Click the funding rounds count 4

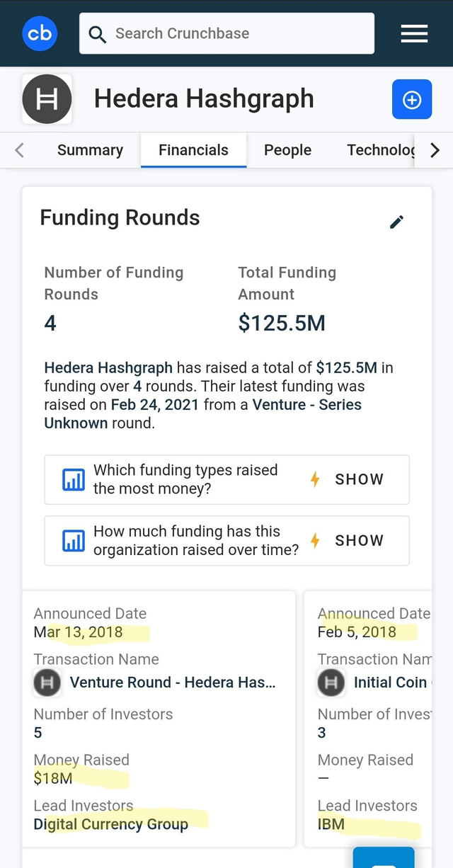tap(50, 324)
